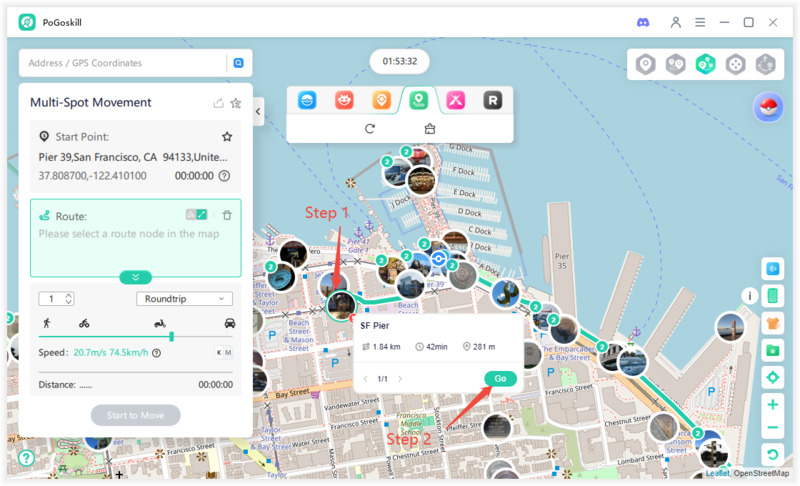Open the orange shirt side button
Image resolution: width=800 pixels, height=486 pixels.
[772, 323]
